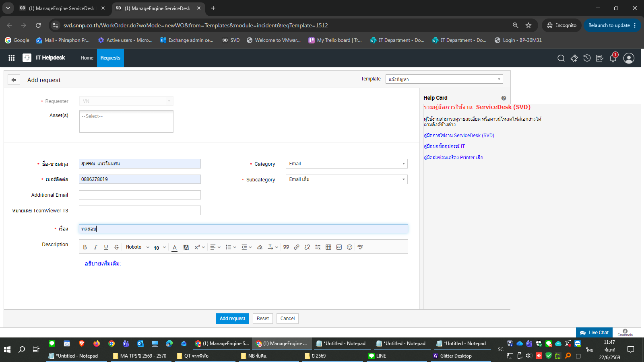Click the Add request button
This screenshot has height=362, width=644.
coord(232,319)
